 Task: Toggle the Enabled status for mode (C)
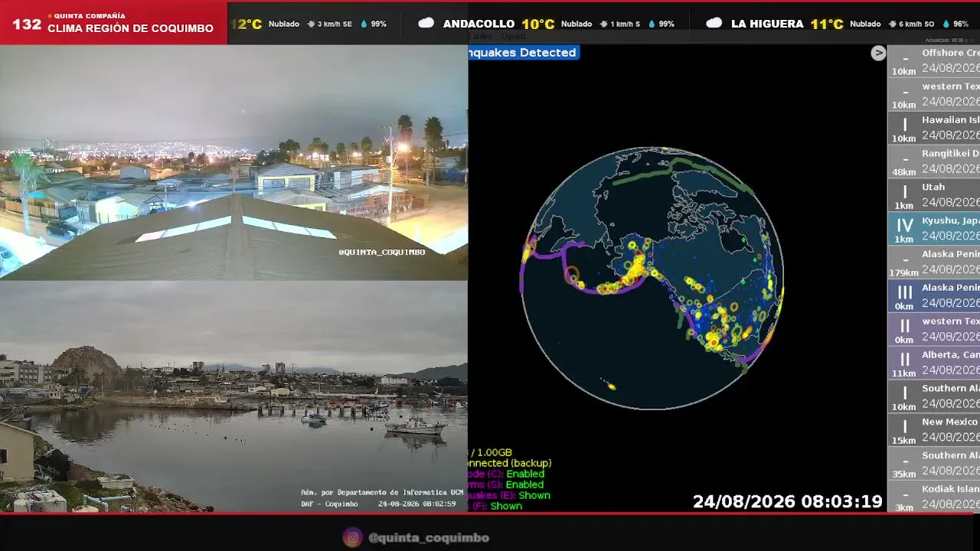tap(525, 474)
